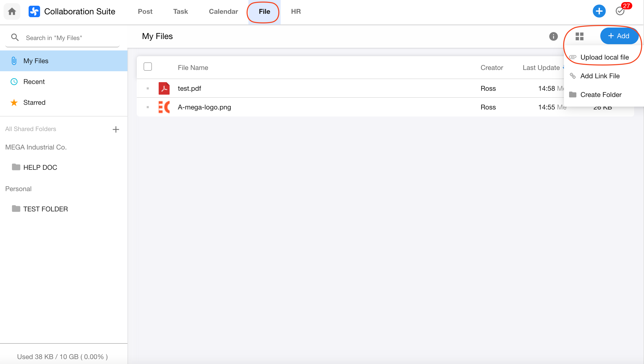Viewport: 644px width, 364px height.
Task: Toggle the select-all files checkbox
Action: tap(148, 67)
